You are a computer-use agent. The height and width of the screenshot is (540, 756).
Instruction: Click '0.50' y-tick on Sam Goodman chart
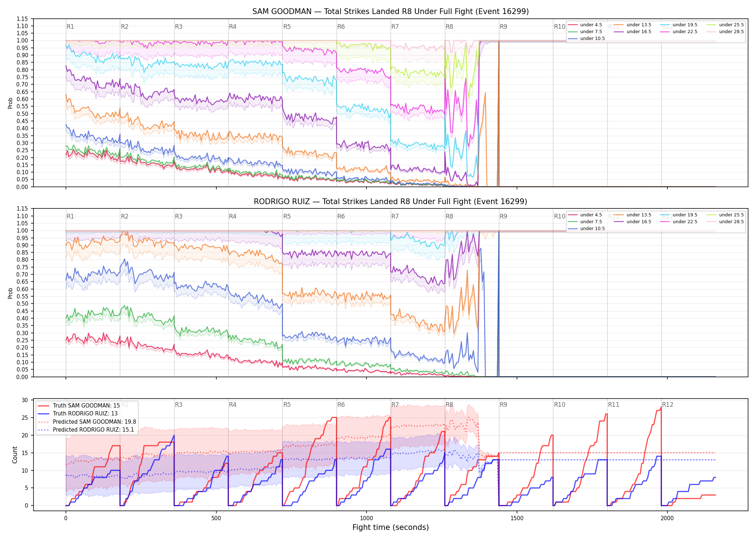[x=22, y=114]
